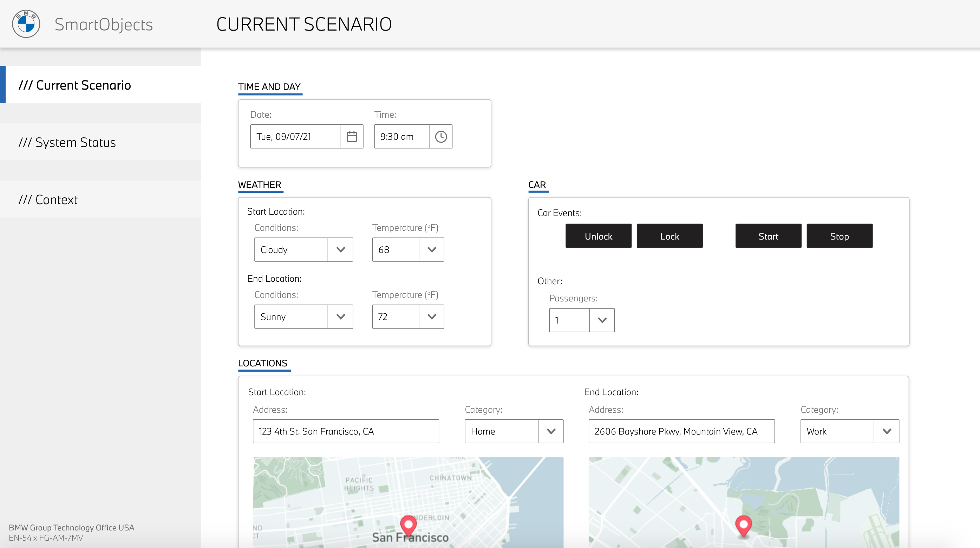This screenshot has width=980, height=548.
Task: Click the end location map pin in Mountain View
Action: (743, 526)
